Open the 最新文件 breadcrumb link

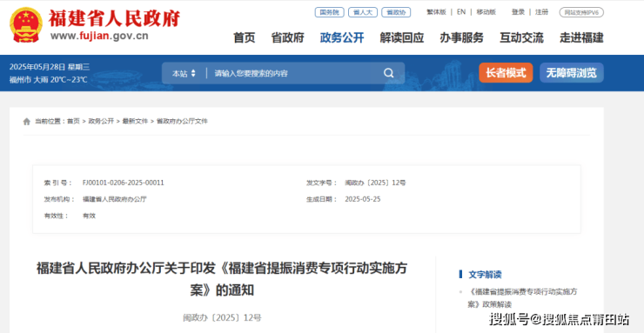point(135,122)
